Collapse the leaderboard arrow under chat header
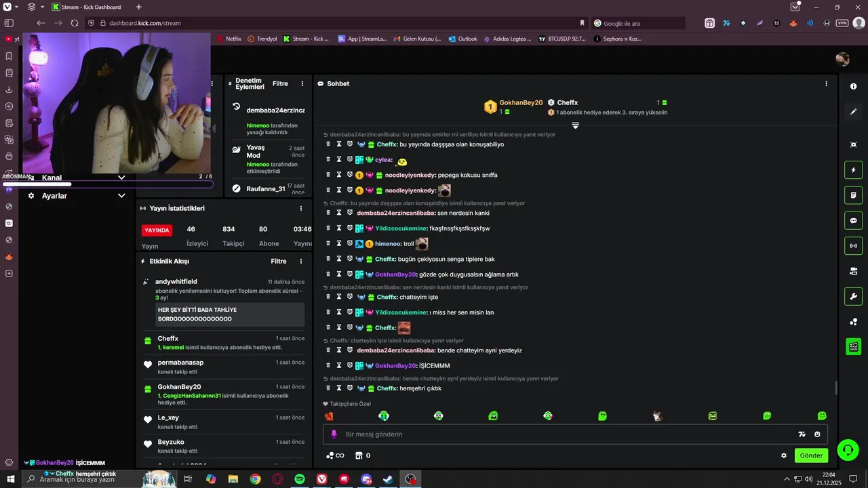The image size is (868, 488). (575, 125)
